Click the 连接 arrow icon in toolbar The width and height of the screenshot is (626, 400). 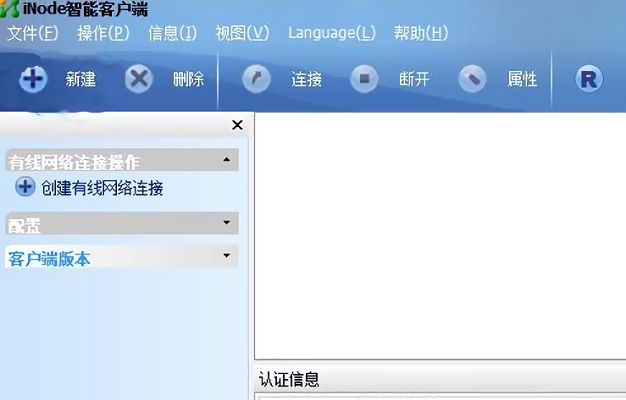[x=256, y=80]
